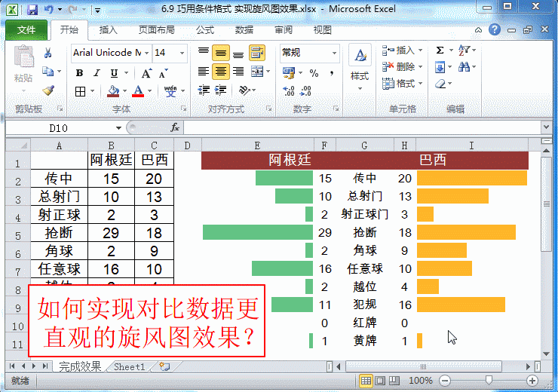Viewport: 558px width, 392px height.
Task: Click the Format Painter brush icon
Action: (x=48, y=90)
